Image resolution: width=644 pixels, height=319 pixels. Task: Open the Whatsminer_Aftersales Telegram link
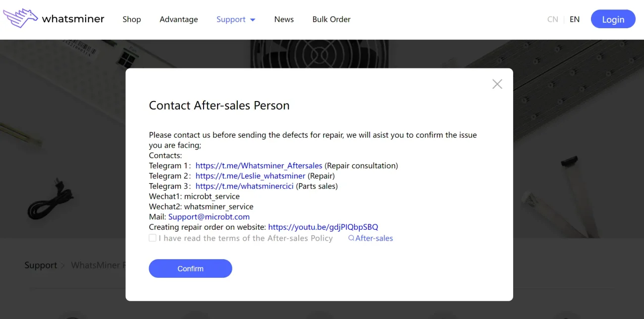(259, 165)
